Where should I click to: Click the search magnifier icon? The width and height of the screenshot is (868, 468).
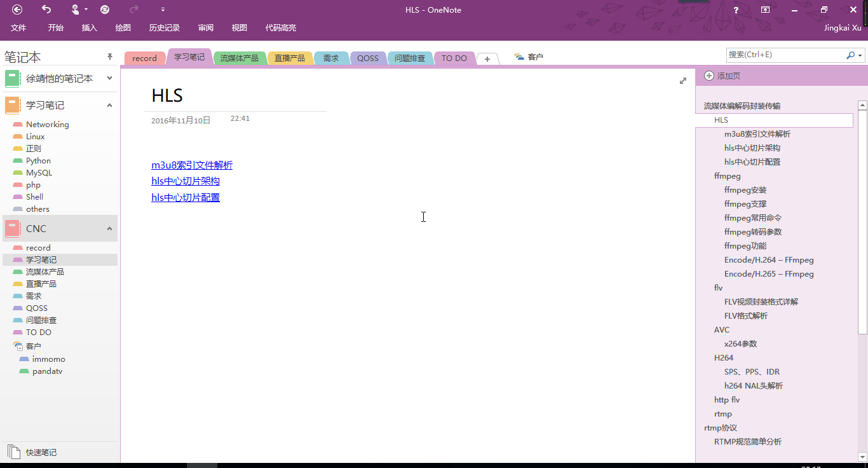click(x=850, y=55)
